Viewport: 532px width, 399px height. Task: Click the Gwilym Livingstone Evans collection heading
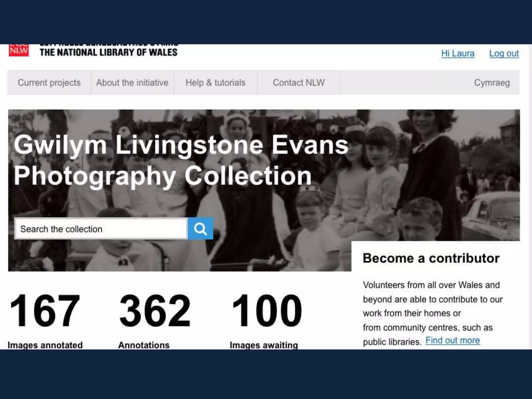(x=181, y=160)
